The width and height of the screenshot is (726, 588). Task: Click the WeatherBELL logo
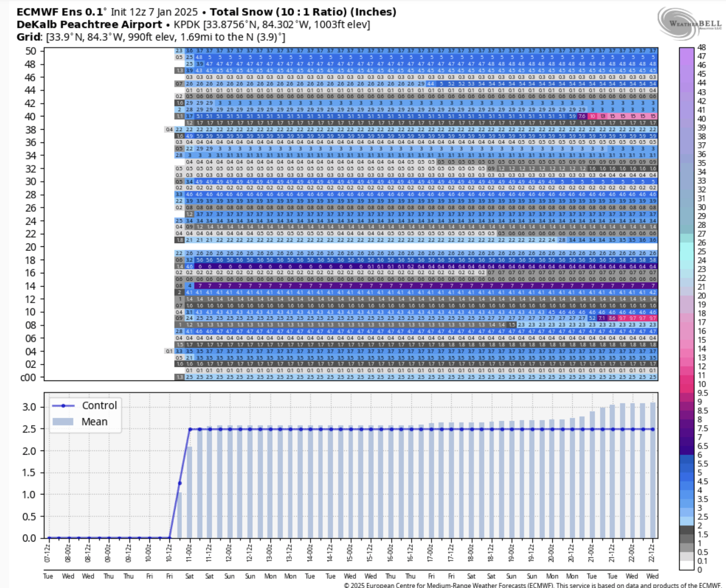point(690,24)
